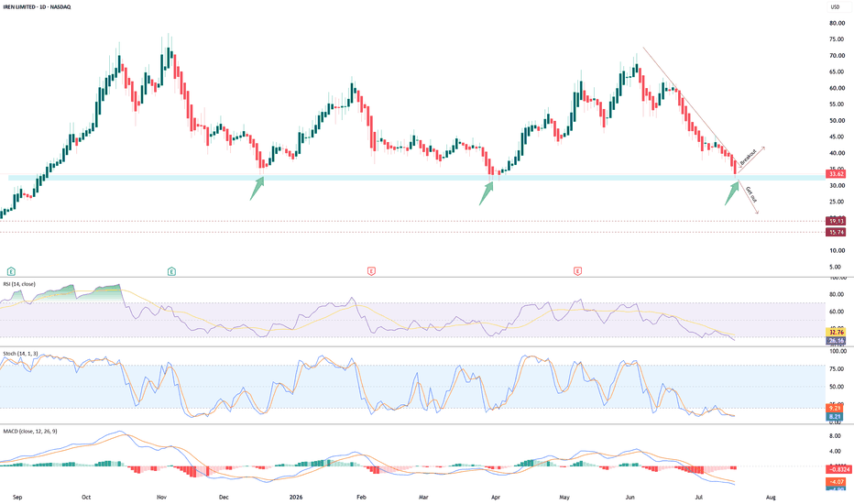The image size is (854, 504).
Task: Click the Jun label on time axis
Action: [x=630, y=497]
